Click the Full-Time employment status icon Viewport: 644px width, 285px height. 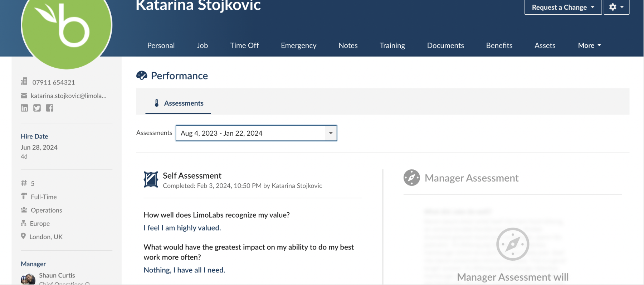point(24,196)
